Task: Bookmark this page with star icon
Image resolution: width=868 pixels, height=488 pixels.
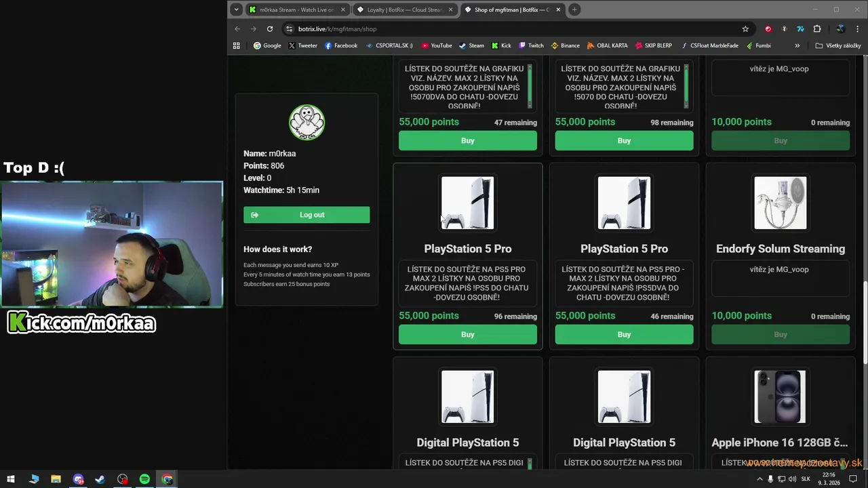Action: [745, 29]
